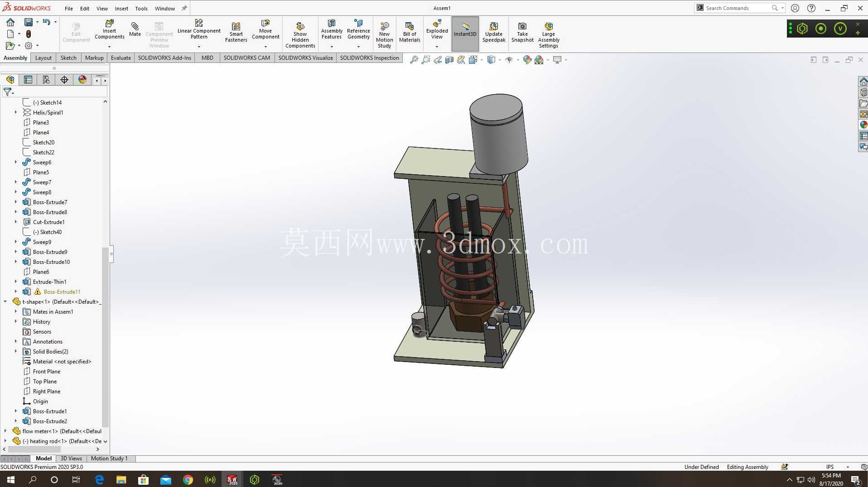Screen dimensions: 868x487
Task: Open the Edit menu
Action: [85, 8]
